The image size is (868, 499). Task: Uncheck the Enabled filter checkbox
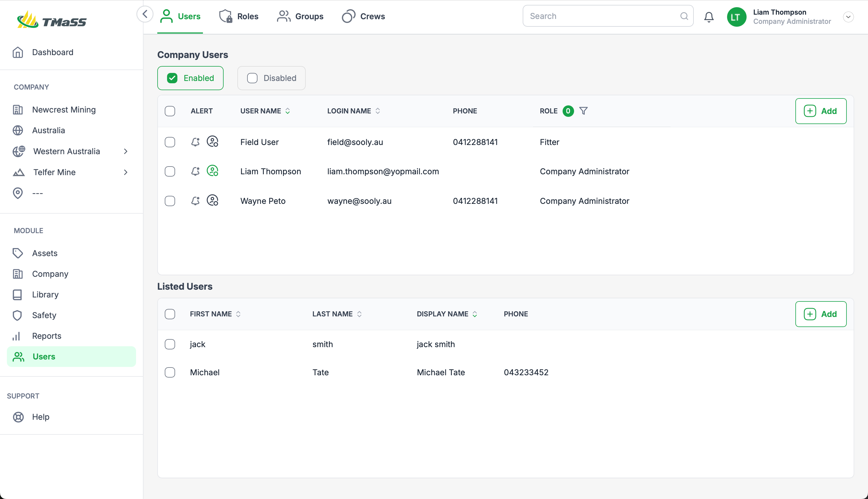click(172, 78)
